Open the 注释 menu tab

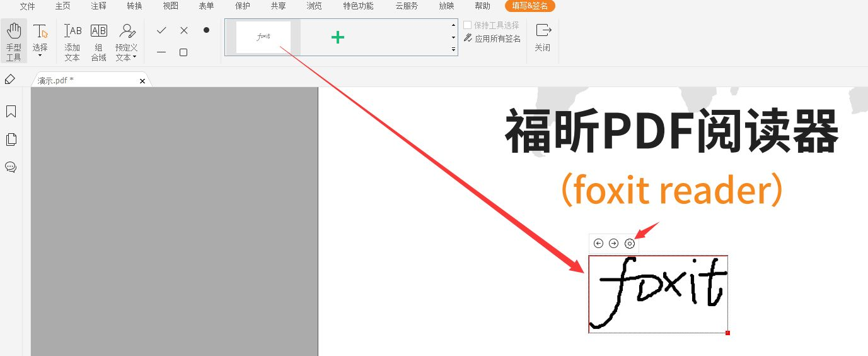98,6
